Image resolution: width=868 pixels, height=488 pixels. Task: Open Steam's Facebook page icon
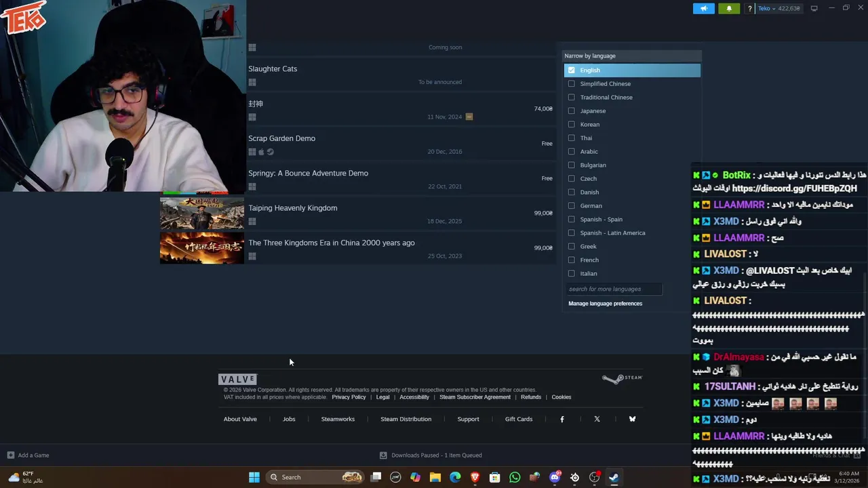click(561, 419)
